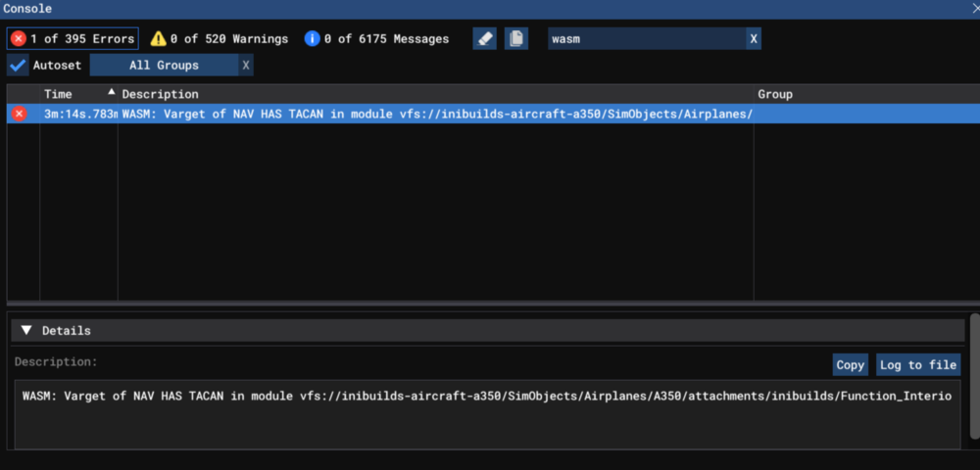Reset the All Groups filter with X
This screenshot has height=470, width=980.
pos(246,66)
